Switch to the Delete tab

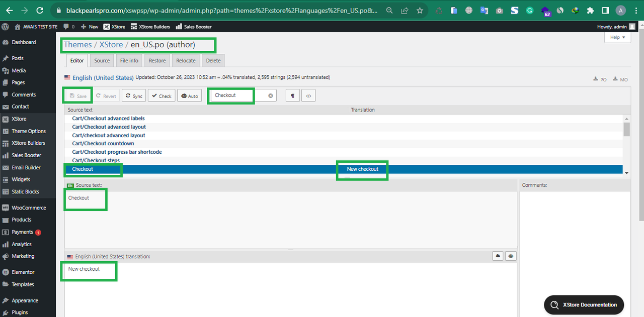pos(213,61)
